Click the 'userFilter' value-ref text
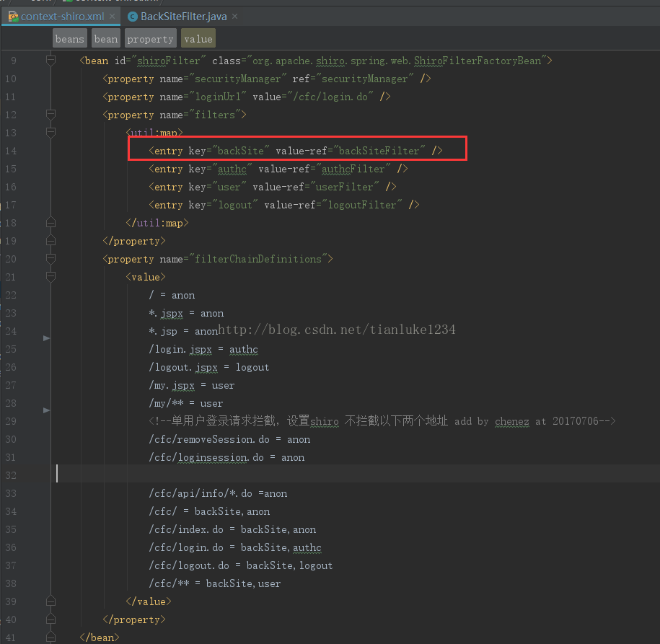This screenshot has height=644, width=660. (x=344, y=187)
